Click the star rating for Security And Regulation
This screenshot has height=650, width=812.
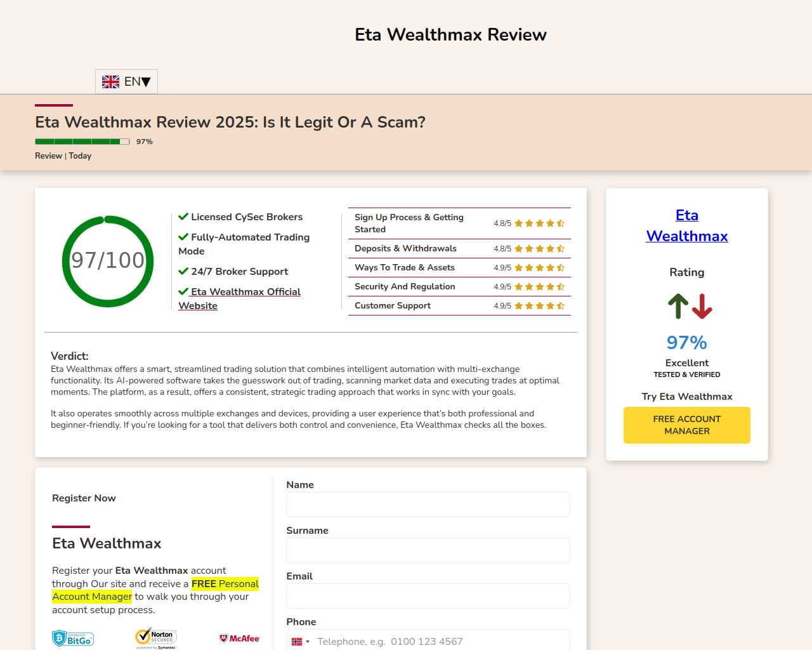[x=539, y=287]
